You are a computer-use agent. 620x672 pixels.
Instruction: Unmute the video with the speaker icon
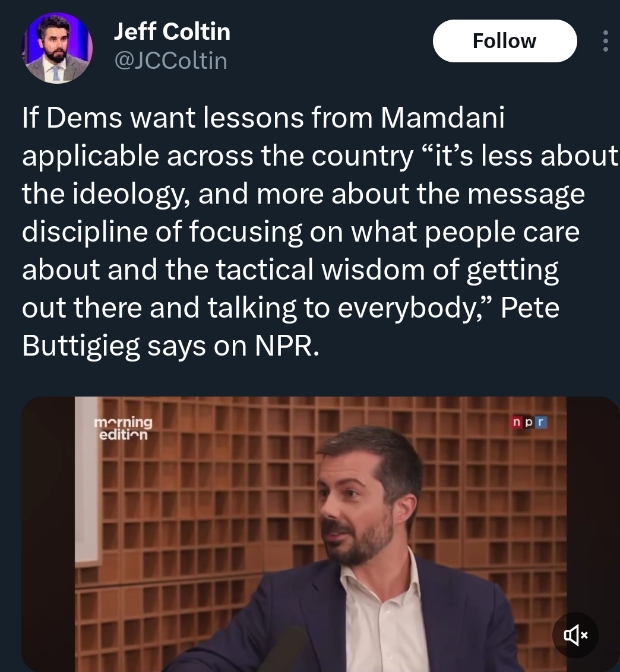click(575, 635)
